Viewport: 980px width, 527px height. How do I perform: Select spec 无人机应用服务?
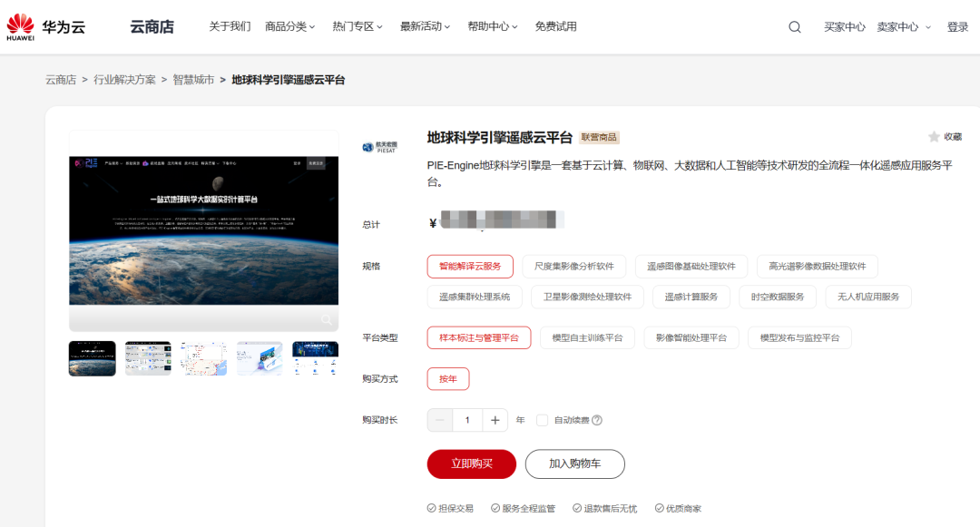pos(868,297)
